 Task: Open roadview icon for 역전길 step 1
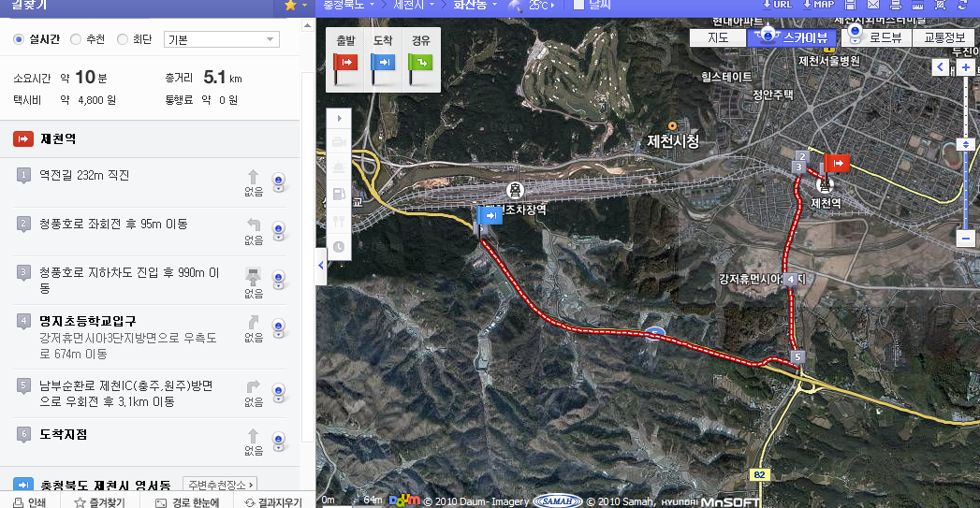pyautogui.click(x=279, y=182)
